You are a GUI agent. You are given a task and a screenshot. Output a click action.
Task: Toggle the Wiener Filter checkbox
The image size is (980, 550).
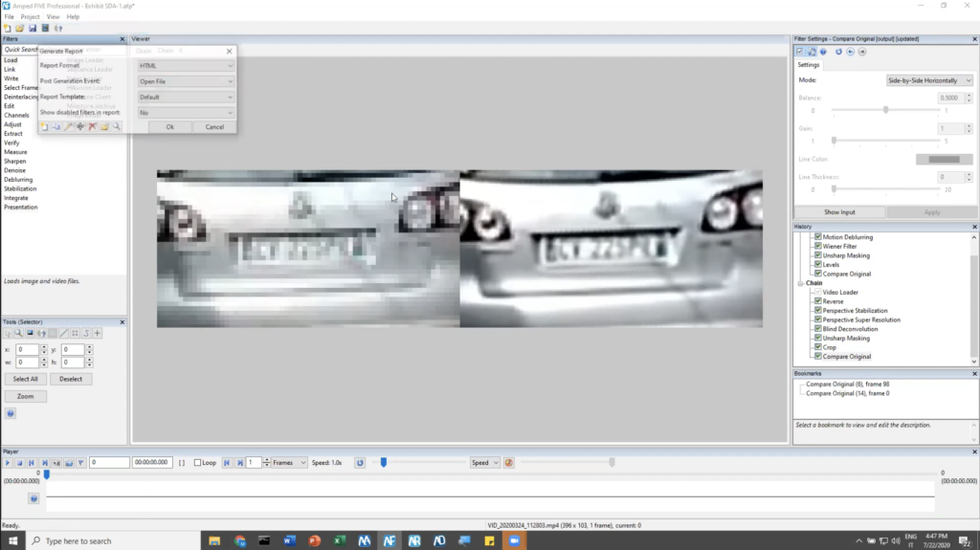click(x=818, y=246)
